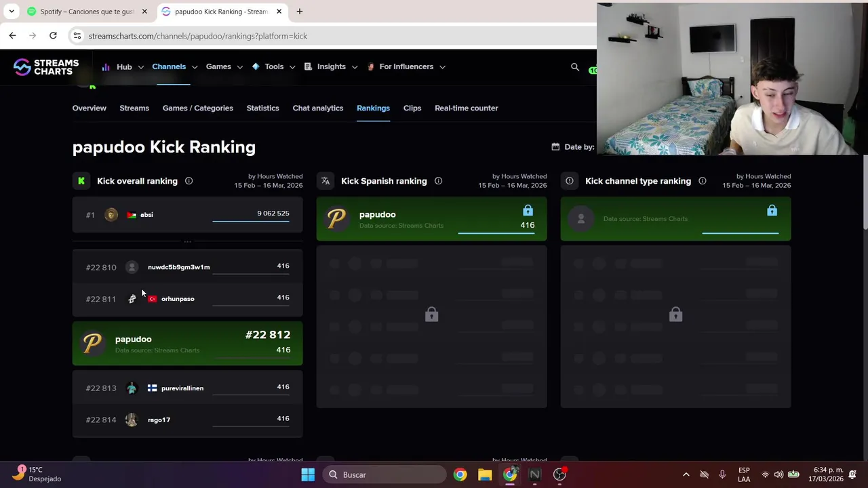
Task: Open the Date by selector
Action: 573,146
